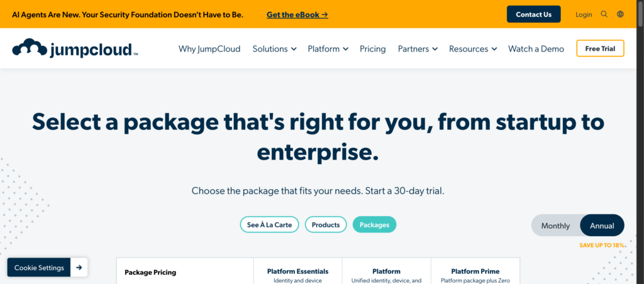Click the Contact Us button

(x=533, y=14)
